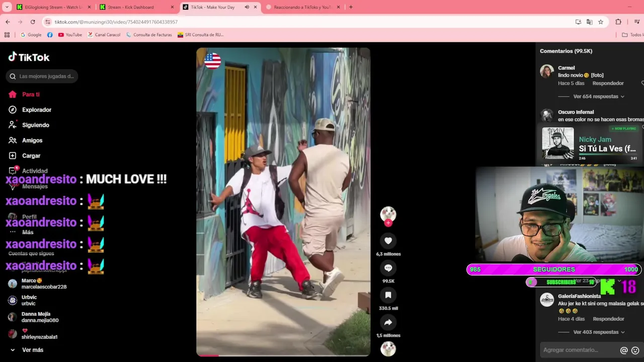Screen dimensions: 644x362
Task: Open comments via speech bubble icon
Action: [388, 268]
